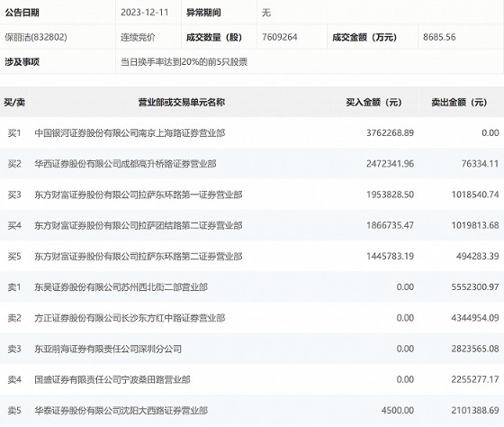This screenshot has height=427, width=504.
Task: Select the announcement date 2023-12-11
Action: coord(145,13)
